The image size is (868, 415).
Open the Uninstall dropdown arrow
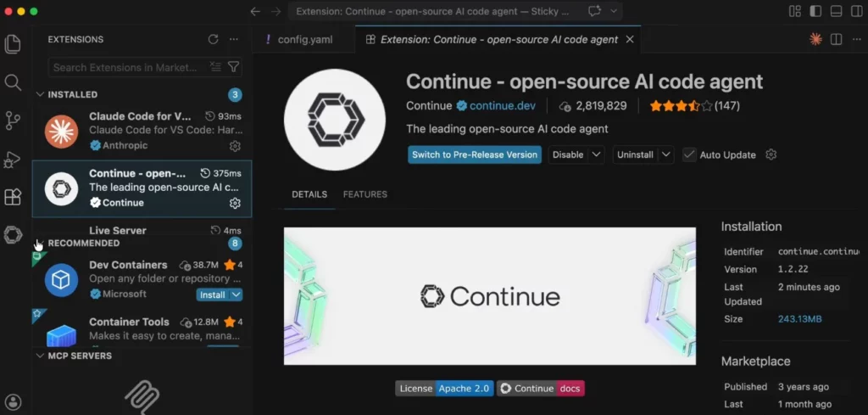tap(666, 154)
